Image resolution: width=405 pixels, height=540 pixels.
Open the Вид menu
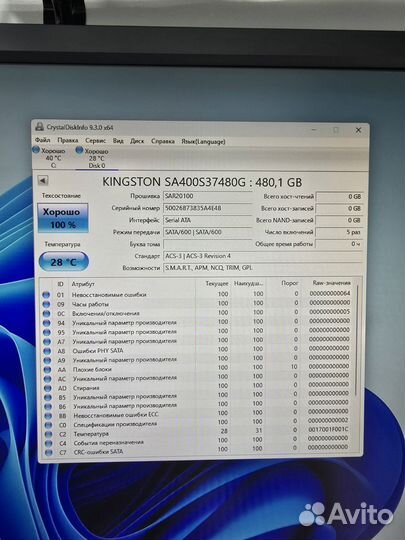pos(118,141)
